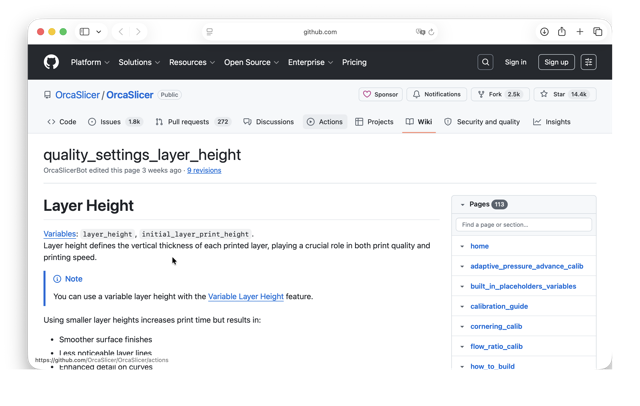Expand the Enterprise menu

[x=311, y=62]
